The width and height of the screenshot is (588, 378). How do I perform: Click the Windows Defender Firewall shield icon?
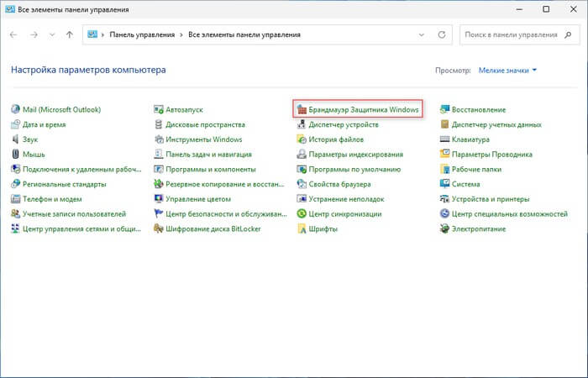pyautogui.click(x=302, y=110)
